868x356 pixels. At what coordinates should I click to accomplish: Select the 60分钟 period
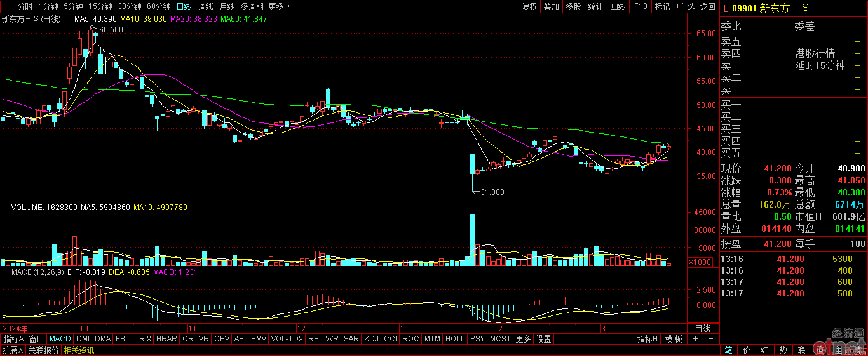158,6
